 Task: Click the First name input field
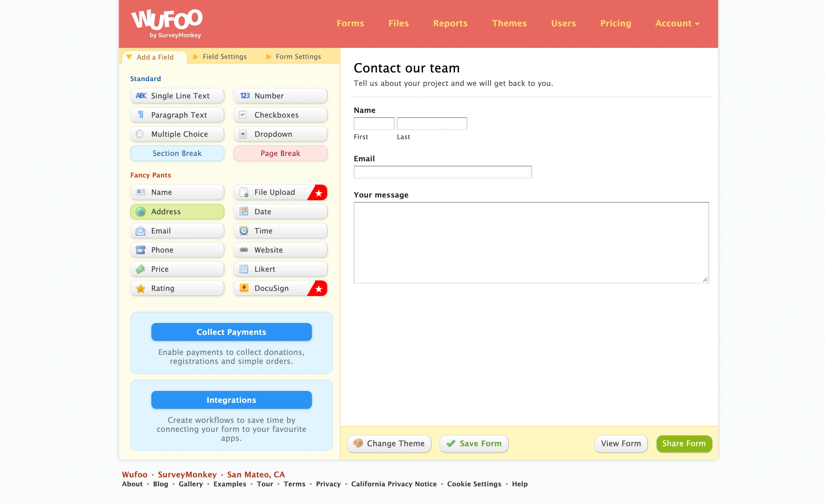point(374,123)
